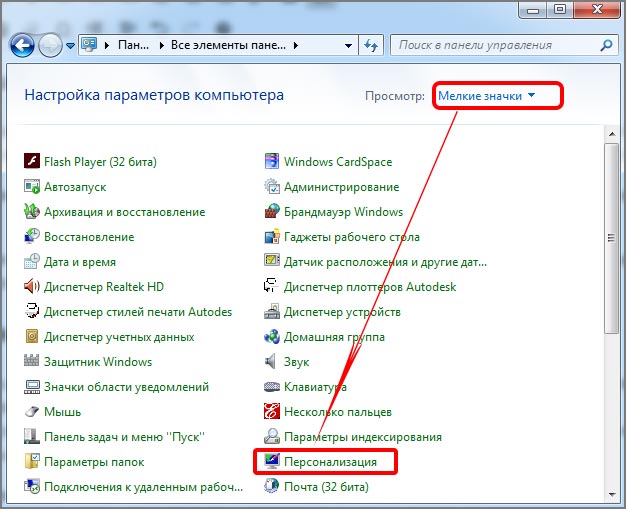Open the Flash Player (32 бита) icon
The width and height of the screenshot is (626, 509).
[x=32, y=162]
